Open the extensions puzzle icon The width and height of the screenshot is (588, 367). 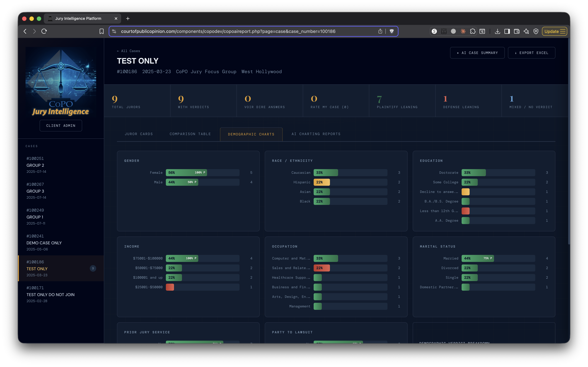472,31
